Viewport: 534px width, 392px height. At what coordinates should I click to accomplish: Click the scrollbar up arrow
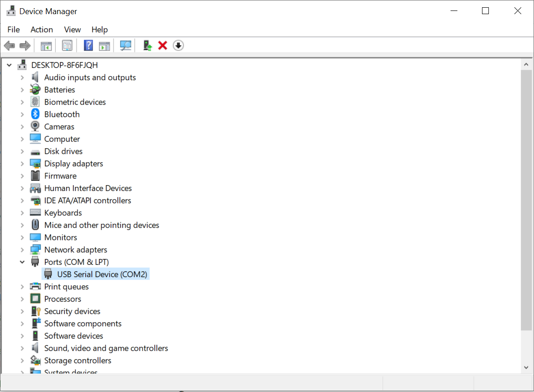526,64
